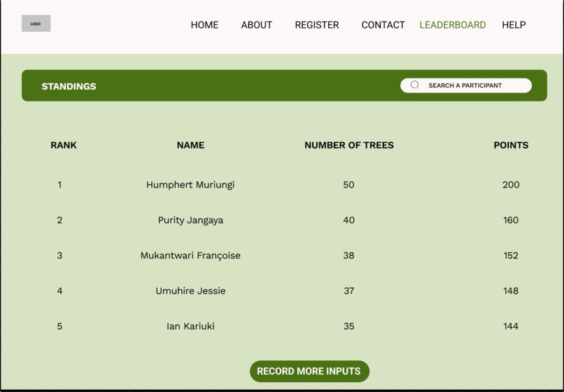Image resolution: width=564 pixels, height=392 pixels.
Task: Click rank 5 in the table
Action: [x=59, y=326]
